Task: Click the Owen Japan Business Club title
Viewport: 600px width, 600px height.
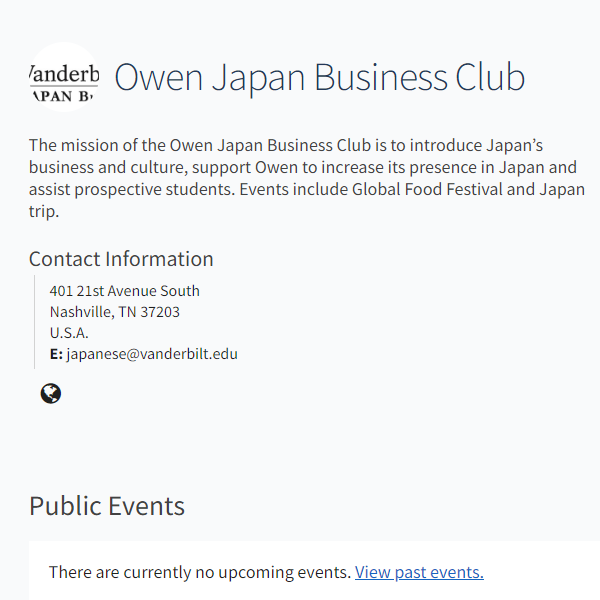Action: tap(319, 77)
